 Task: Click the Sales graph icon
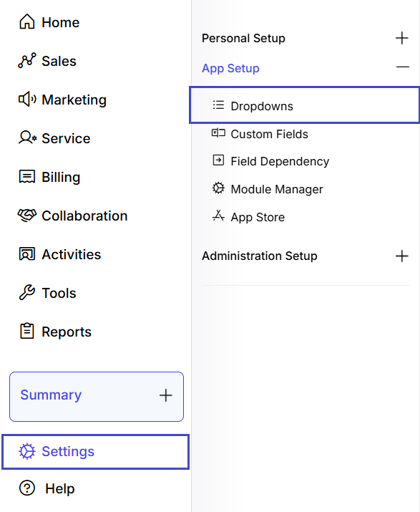pyautogui.click(x=27, y=60)
